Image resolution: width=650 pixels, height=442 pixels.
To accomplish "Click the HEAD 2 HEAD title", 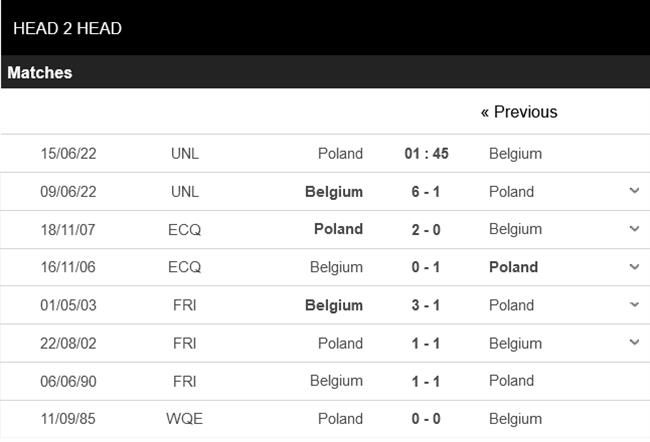I will tap(68, 29).
